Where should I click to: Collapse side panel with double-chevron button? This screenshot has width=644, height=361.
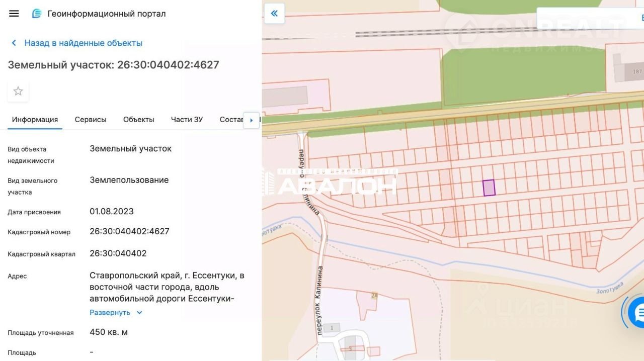coord(274,14)
